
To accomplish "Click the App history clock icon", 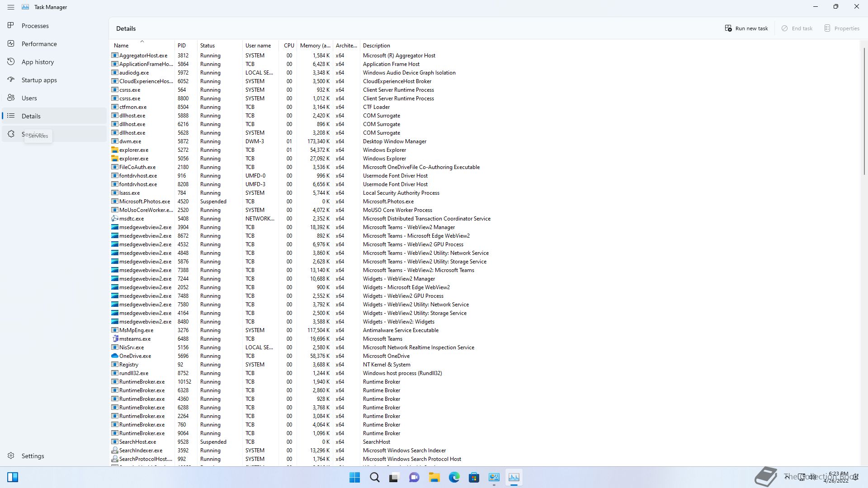I will 11,62.
